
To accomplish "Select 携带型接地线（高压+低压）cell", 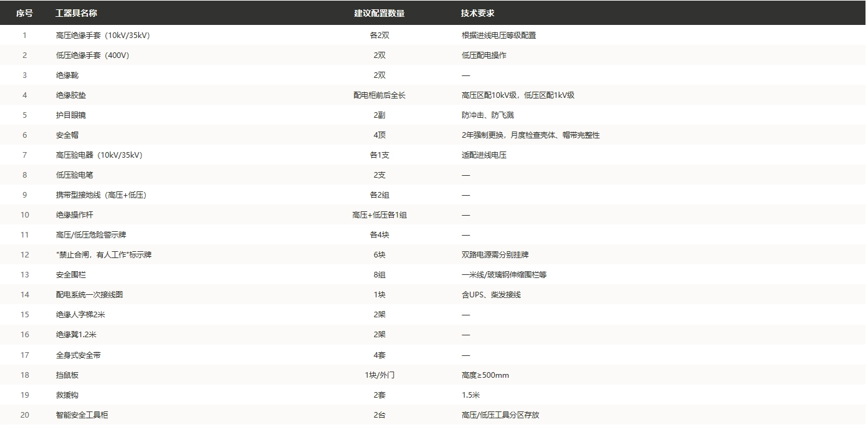I will point(102,195).
